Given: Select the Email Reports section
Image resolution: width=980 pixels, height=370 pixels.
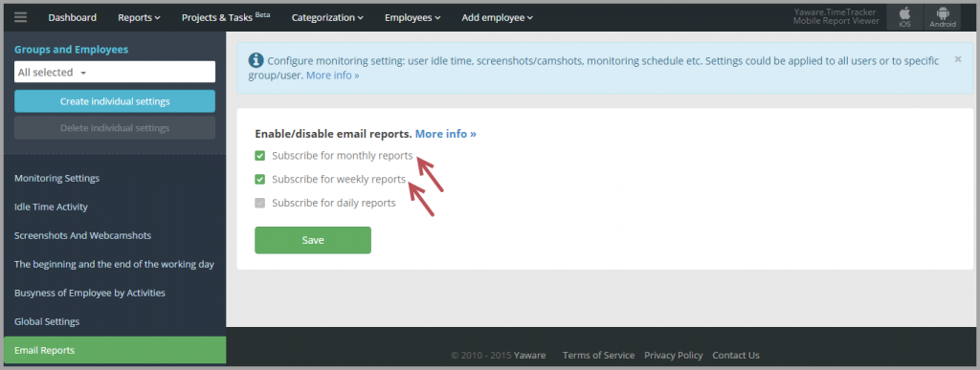Looking at the screenshot, I should pyautogui.click(x=115, y=351).
